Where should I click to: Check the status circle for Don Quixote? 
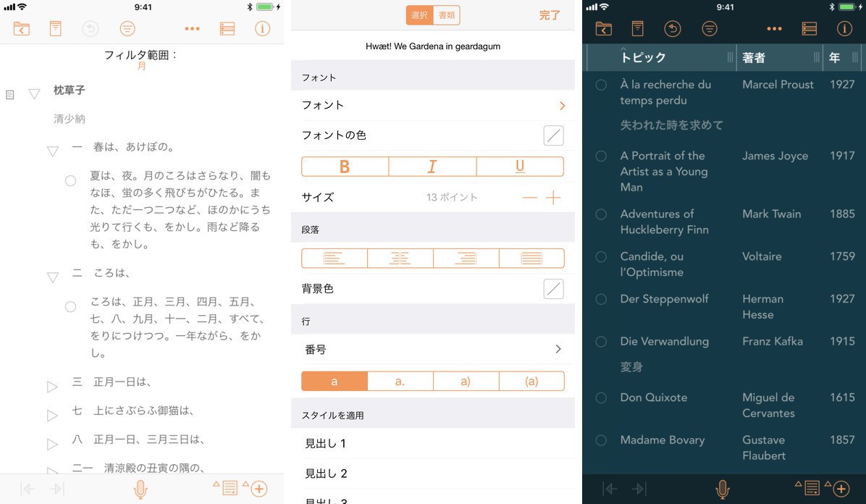pyautogui.click(x=601, y=398)
